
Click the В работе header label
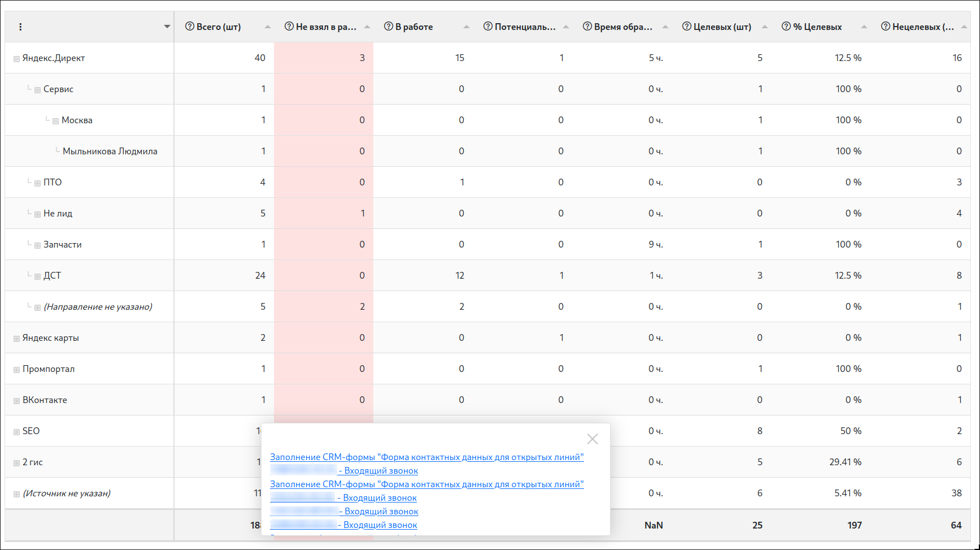(x=414, y=27)
